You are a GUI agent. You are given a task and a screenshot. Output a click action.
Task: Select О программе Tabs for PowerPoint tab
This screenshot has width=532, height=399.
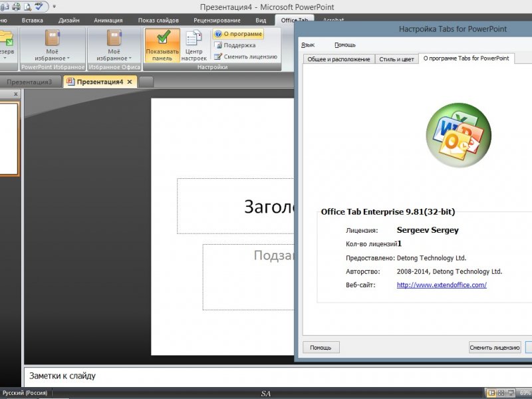[x=466, y=59]
